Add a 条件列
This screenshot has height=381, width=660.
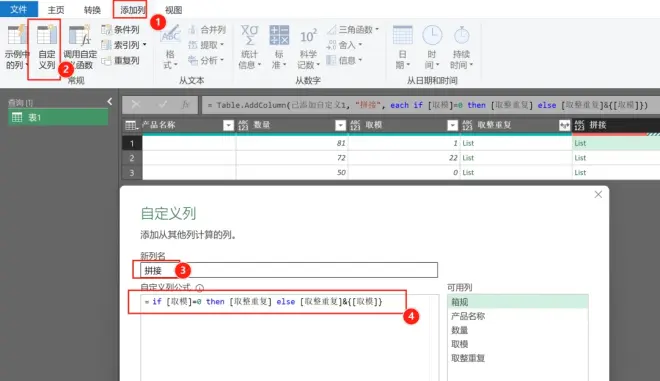click(x=121, y=29)
